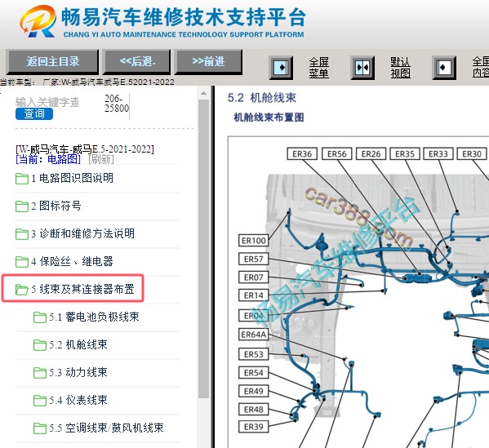The width and height of the screenshot is (489, 448).
Task: Click connector label ER54
Action: coord(254,373)
